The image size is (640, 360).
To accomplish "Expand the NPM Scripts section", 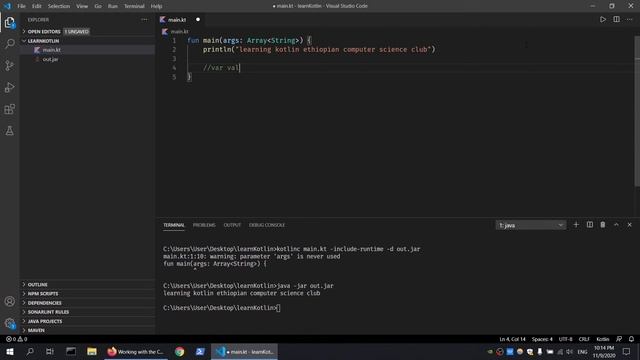I will pyautogui.click(x=88, y=293).
